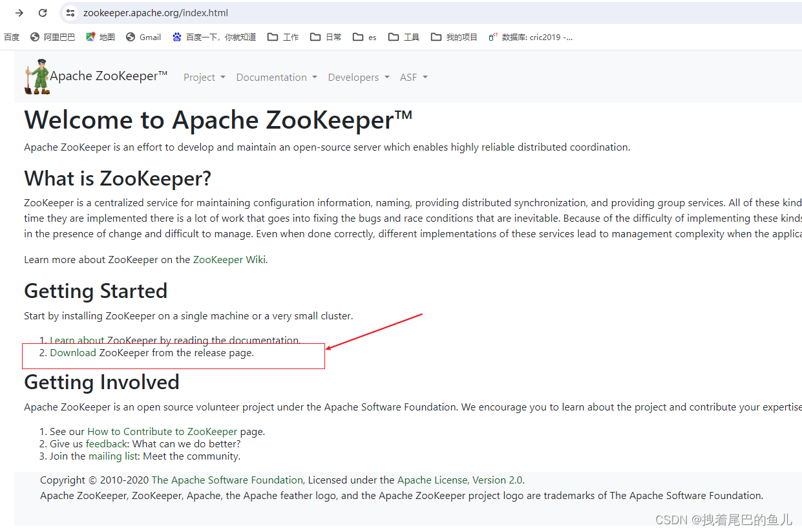Open How to Contribute to ZooKeeper link
The width and height of the screenshot is (802, 532).
pyautogui.click(x=162, y=432)
